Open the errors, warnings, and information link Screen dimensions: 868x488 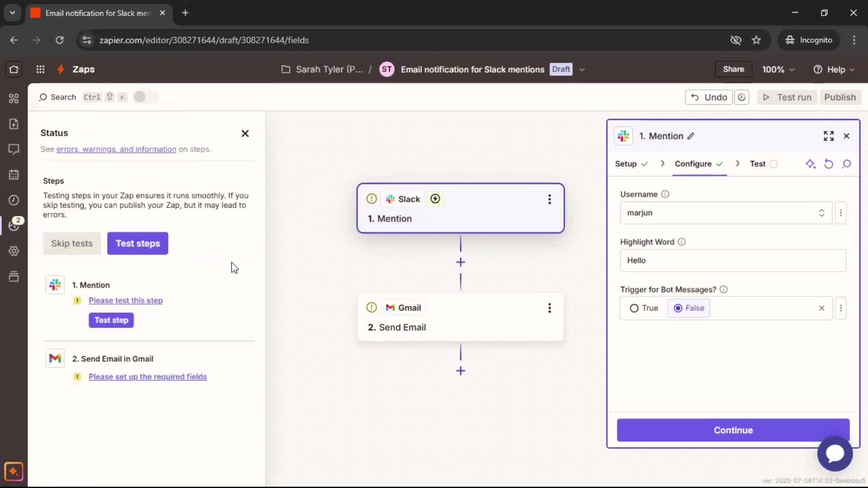click(x=116, y=149)
